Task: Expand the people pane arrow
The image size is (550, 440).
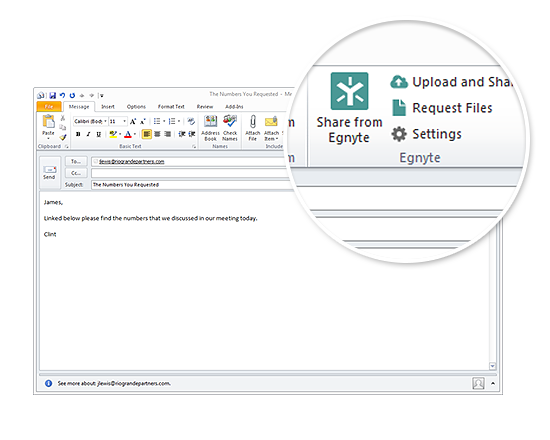Action: 493,384
